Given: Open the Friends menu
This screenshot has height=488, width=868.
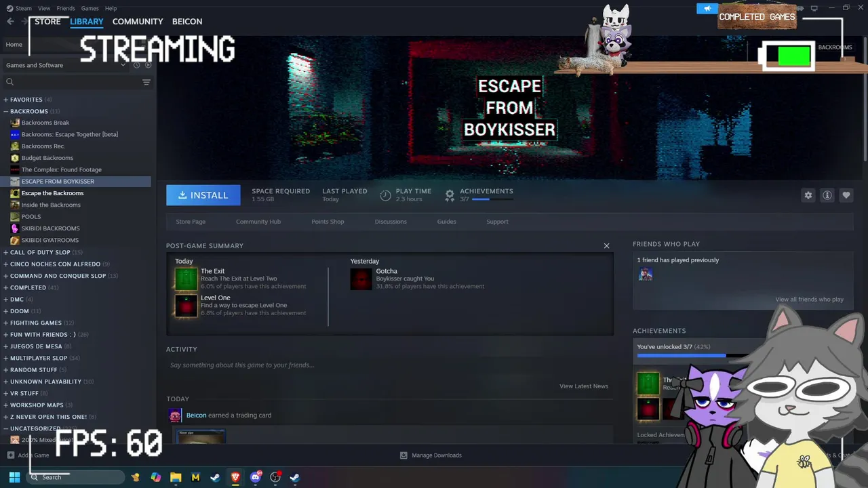Looking at the screenshot, I should pyautogui.click(x=66, y=8).
